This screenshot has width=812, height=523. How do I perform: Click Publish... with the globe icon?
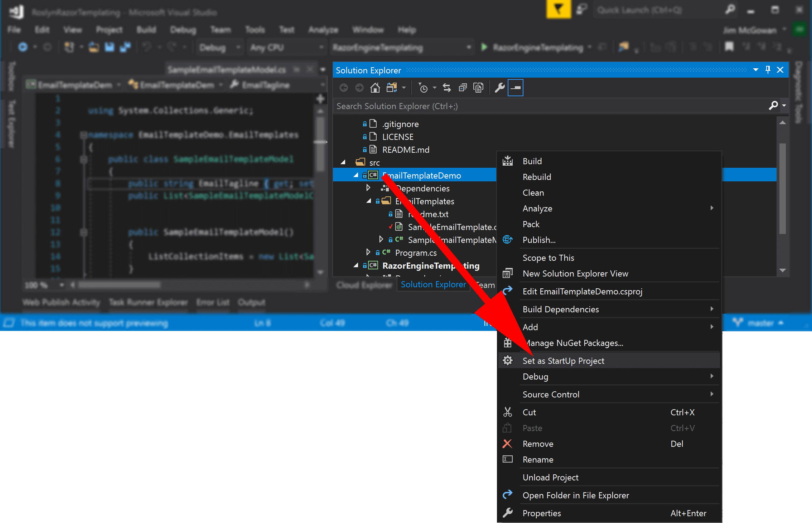(x=609, y=240)
